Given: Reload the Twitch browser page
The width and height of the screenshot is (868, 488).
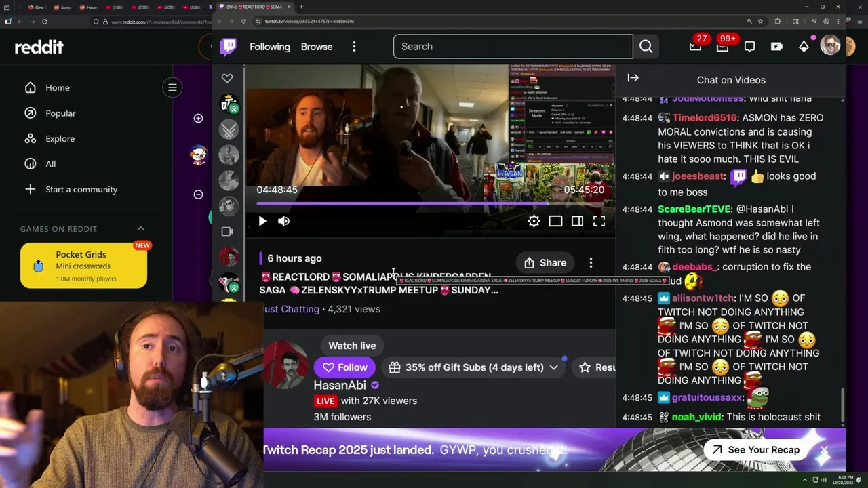Looking at the screenshot, I should (243, 21).
